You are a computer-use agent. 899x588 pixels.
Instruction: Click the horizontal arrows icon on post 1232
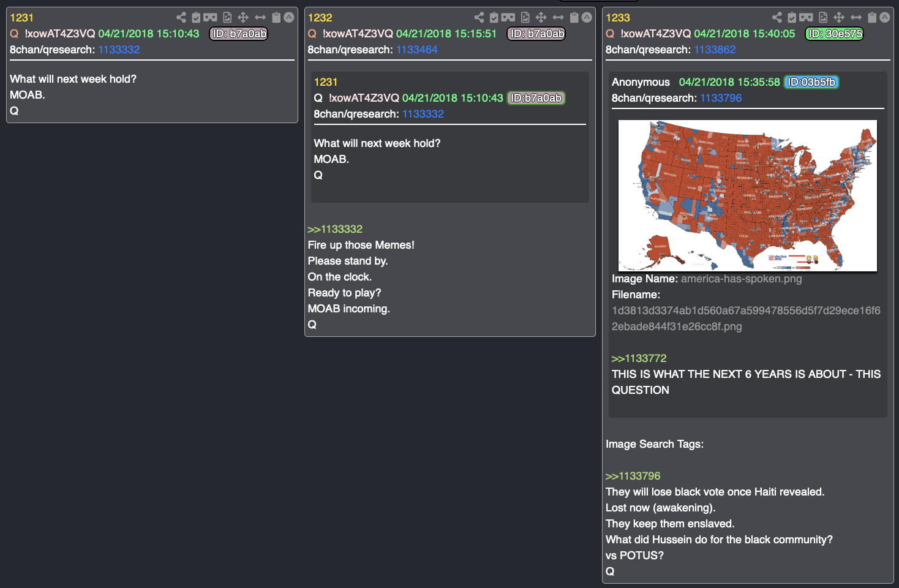click(558, 17)
